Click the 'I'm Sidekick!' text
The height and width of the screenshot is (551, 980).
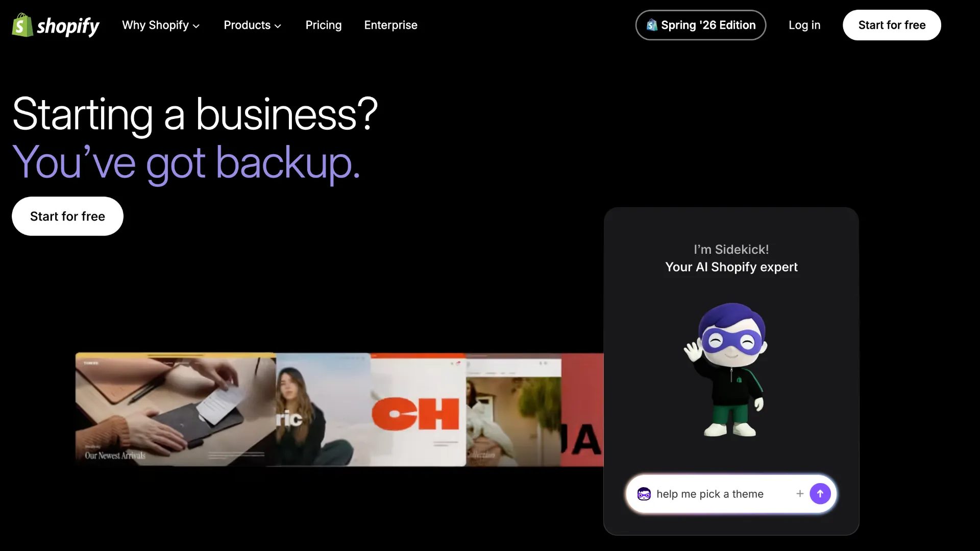tap(731, 249)
